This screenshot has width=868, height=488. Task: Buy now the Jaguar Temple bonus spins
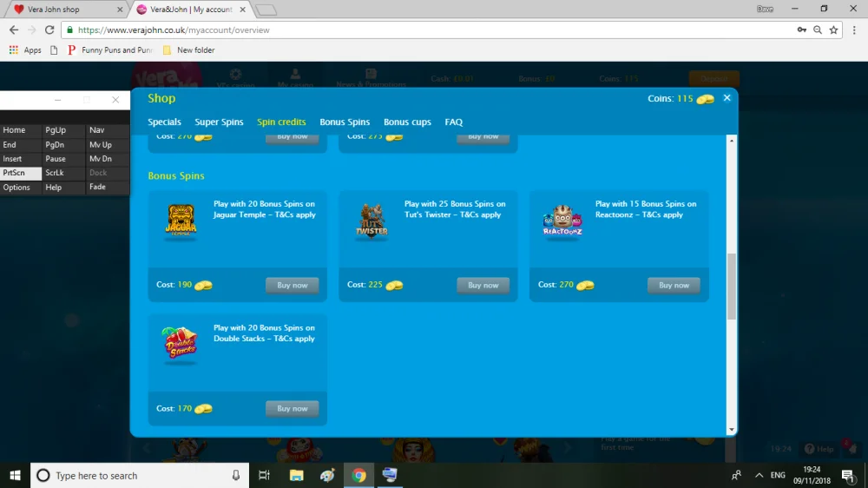click(x=293, y=286)
